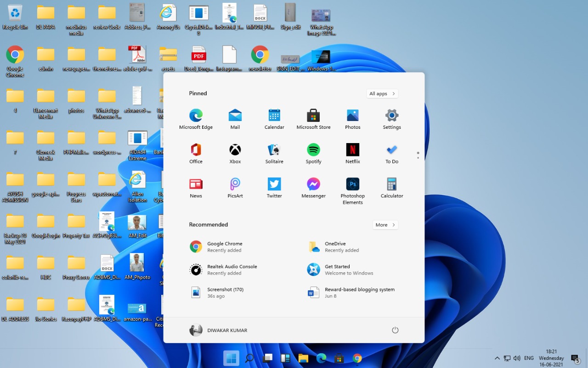Expand More recommended items
Image resolution: width=588 pixels, height=368 pixels.
[385, 225]
